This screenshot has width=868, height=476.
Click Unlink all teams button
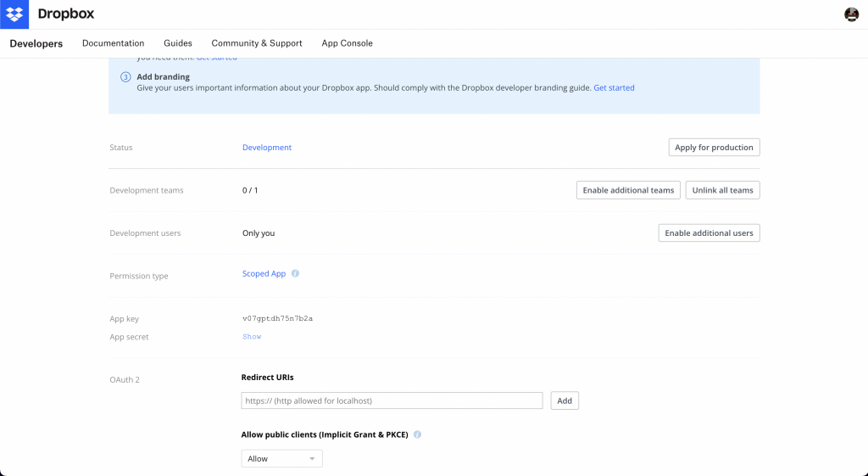click(722, 190)
